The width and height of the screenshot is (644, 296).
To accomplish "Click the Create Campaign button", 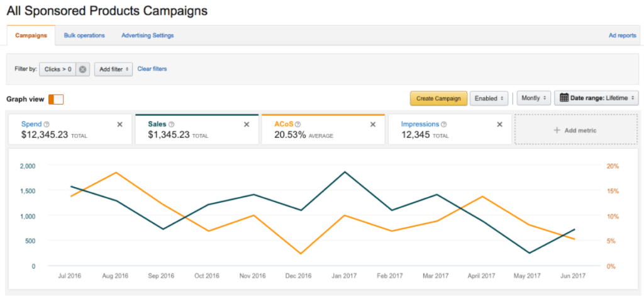I will click(438, 98).
